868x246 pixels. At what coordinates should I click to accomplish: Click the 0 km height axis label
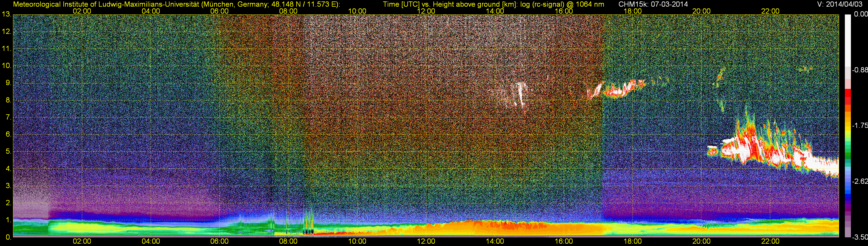[8, 237]
